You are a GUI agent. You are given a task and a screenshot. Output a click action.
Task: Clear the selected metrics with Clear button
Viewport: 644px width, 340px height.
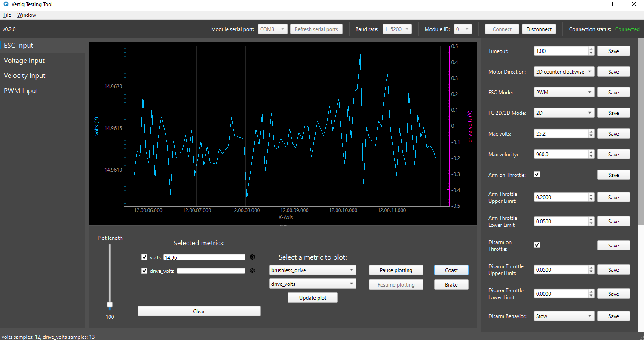coord(199,312)
